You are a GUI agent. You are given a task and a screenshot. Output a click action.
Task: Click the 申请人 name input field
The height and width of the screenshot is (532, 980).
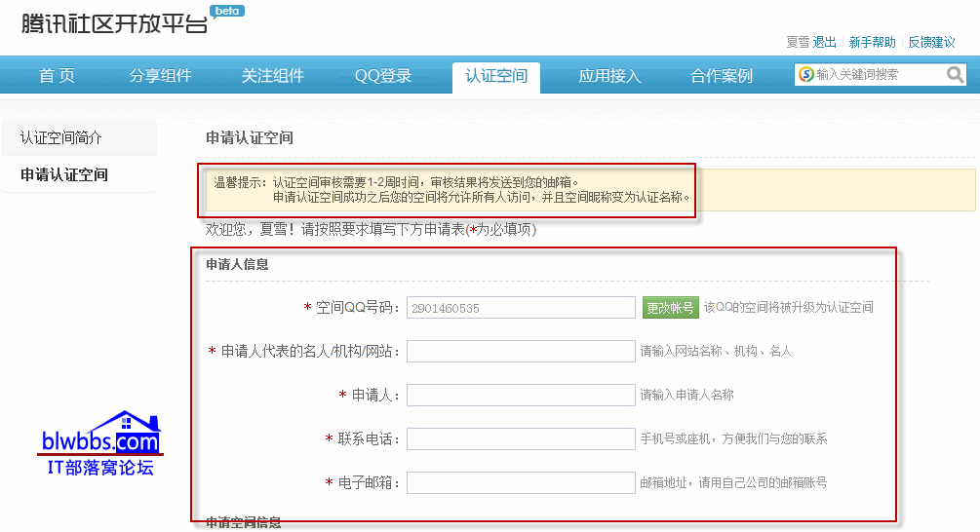coord(521,395)
